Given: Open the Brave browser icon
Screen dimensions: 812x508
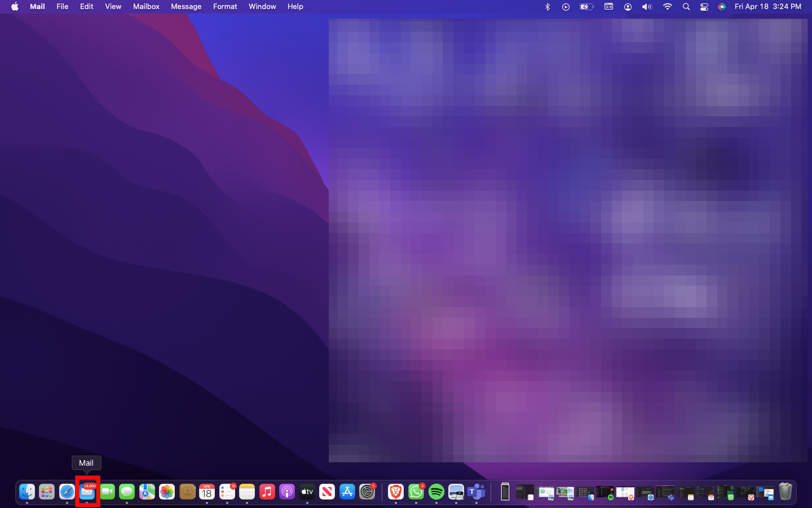Looking at the screenshot, I should coord(396,492).
